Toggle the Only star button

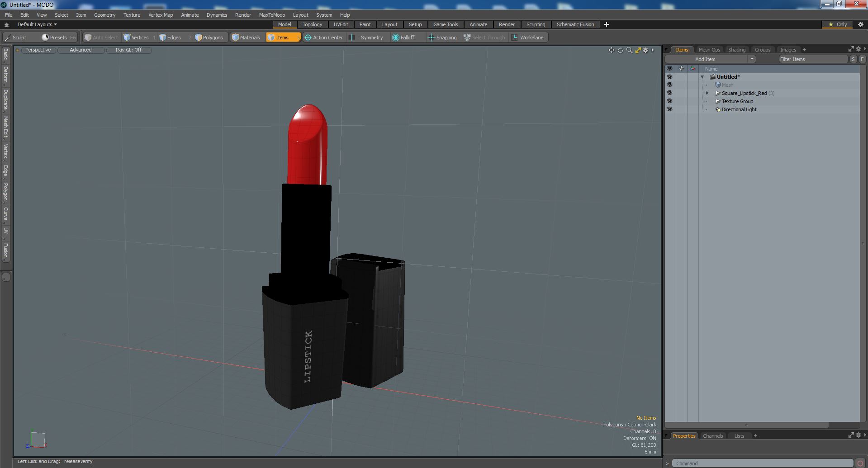click(838, 24)
